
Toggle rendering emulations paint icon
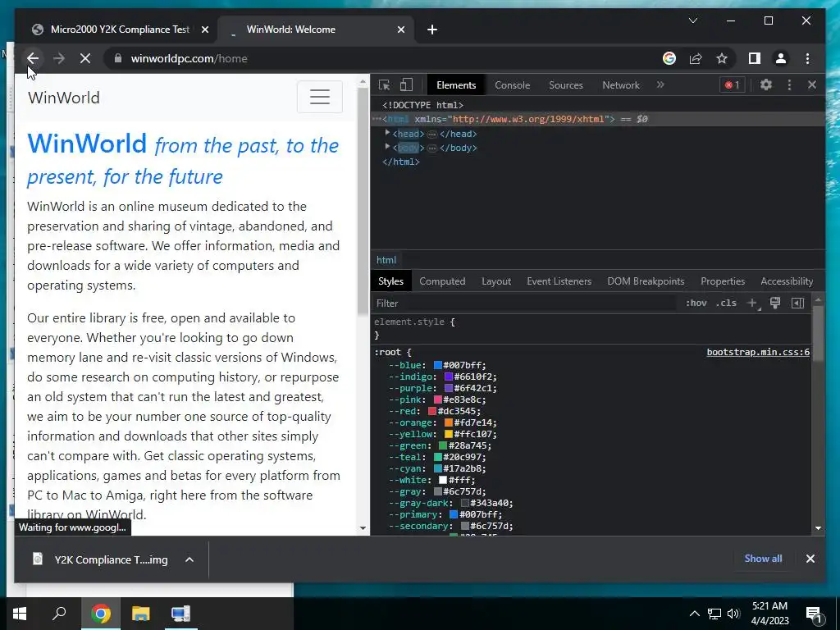[775, 304]
